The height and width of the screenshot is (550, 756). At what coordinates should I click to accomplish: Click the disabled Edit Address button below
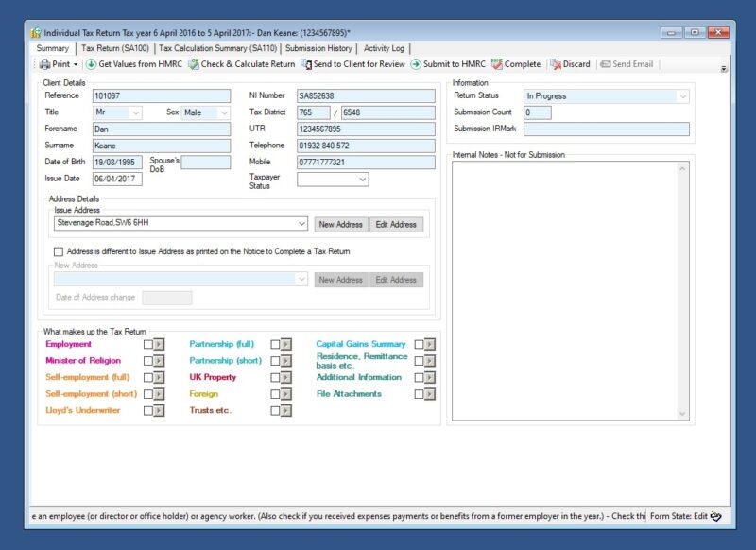[x=396, y=280]
